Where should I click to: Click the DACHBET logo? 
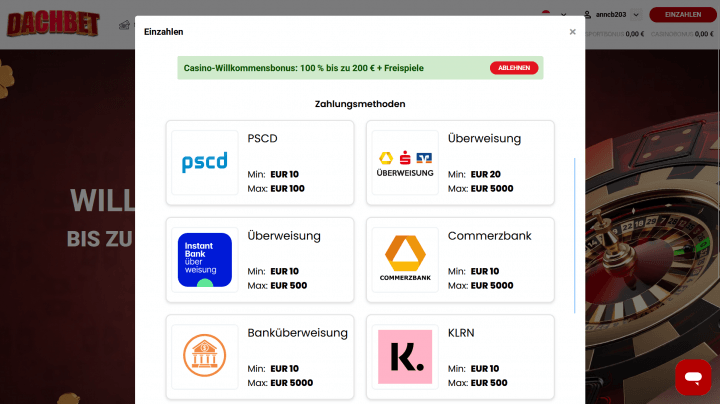[52, 22]
